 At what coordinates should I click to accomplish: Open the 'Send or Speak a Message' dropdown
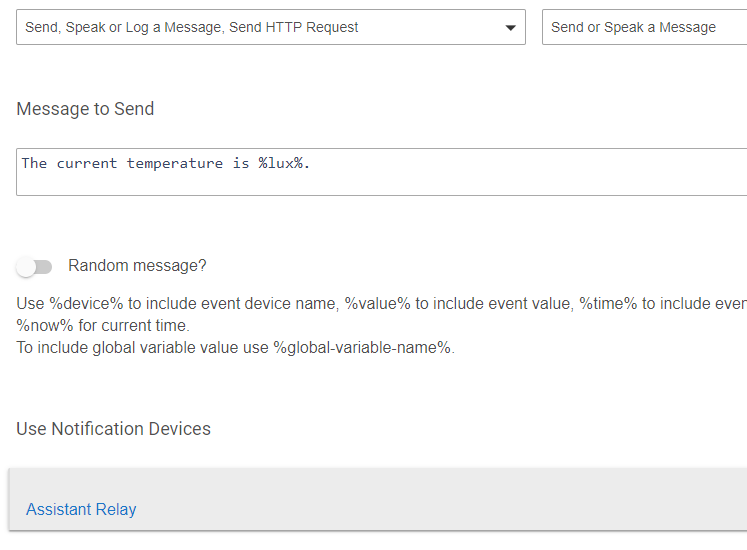[645, 27]
